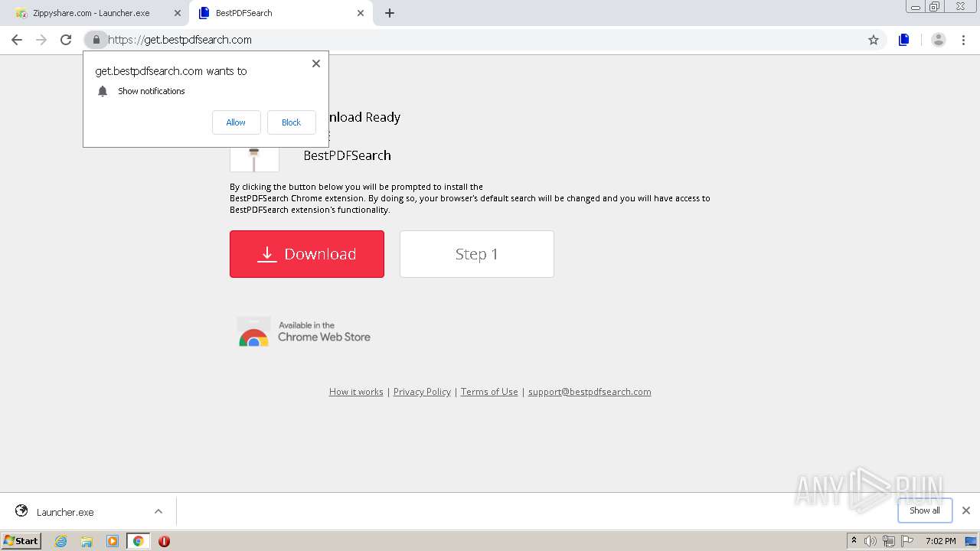The height and width of the screenshot is (551, 980).
Task: Open the volume control in system tray
Action: (871, 541)
